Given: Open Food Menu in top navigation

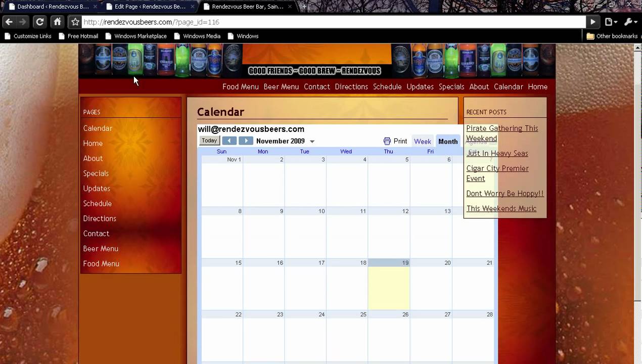Looking at the screenshot, I should point(241,86).
